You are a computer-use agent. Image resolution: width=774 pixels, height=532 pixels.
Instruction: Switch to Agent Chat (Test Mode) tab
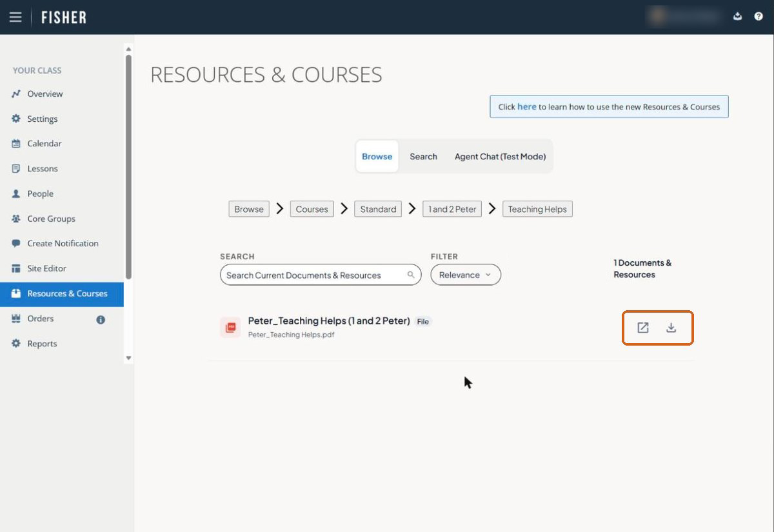click(x=500, y=157)
